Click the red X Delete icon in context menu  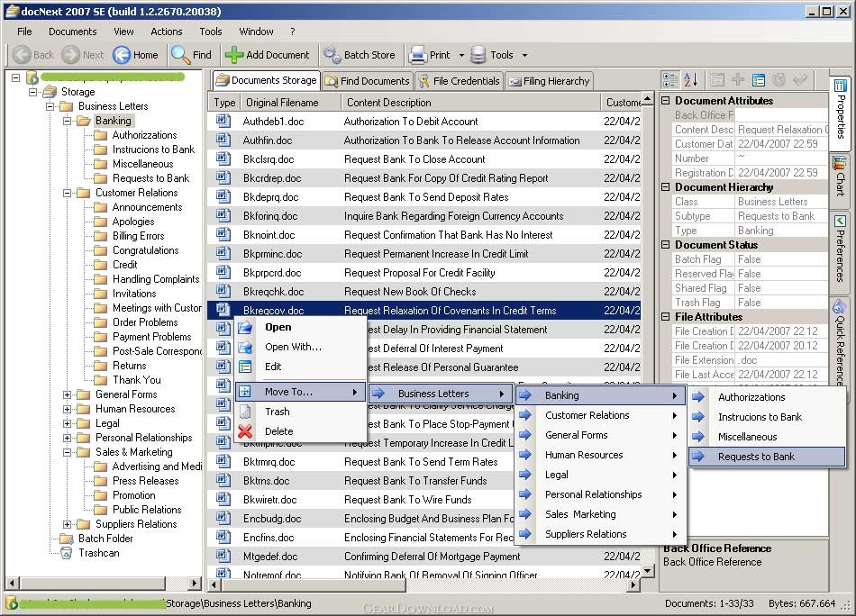245,431
